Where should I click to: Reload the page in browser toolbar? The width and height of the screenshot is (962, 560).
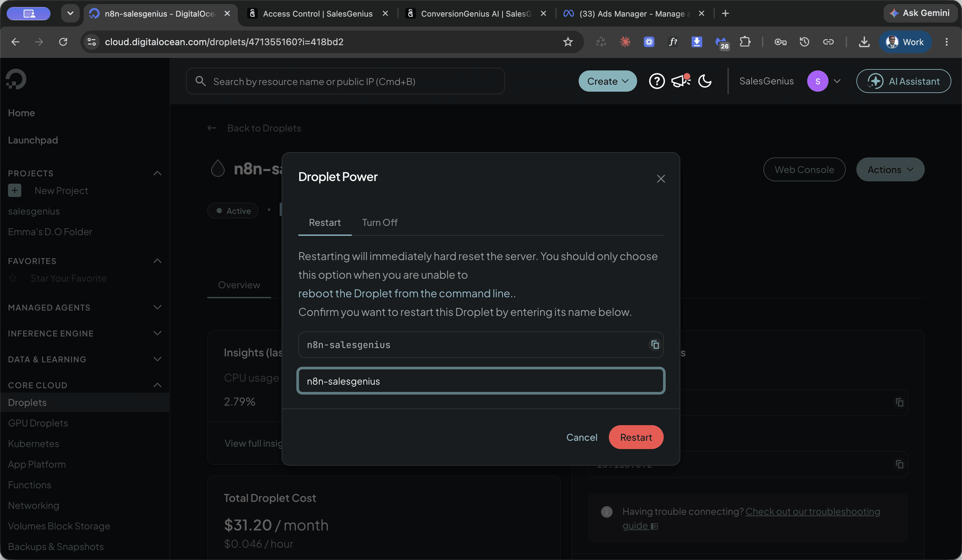pyautogui.click(x=63, y=42)
